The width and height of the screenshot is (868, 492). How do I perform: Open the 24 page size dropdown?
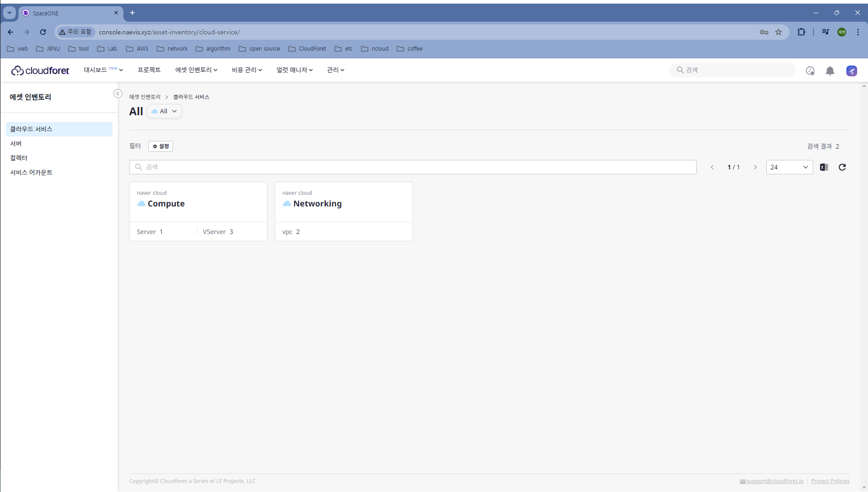click(x=789, y=167)
